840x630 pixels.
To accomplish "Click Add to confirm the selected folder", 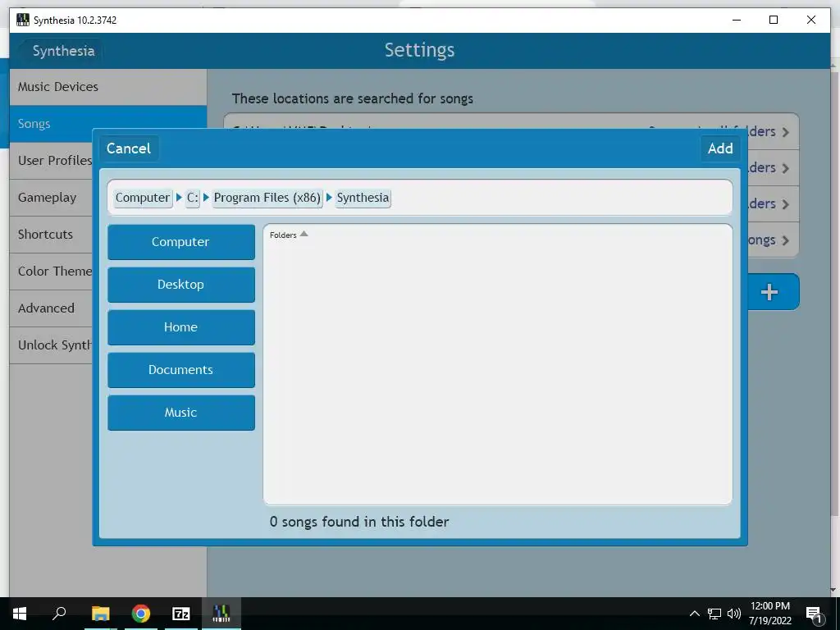I will (720, 148).
